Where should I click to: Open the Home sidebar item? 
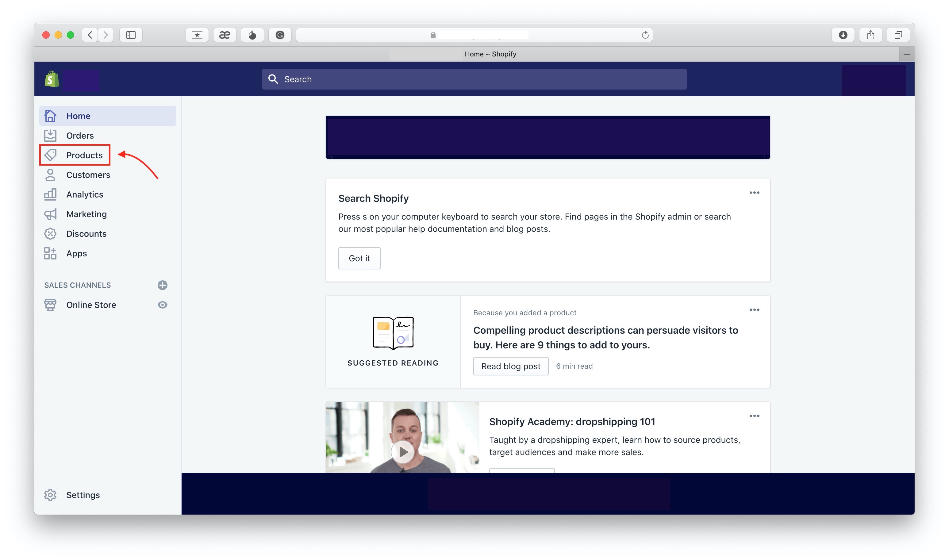108,116
